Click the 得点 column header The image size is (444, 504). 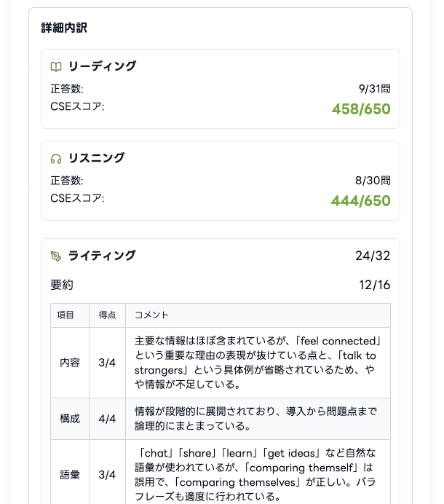[107, 315]
